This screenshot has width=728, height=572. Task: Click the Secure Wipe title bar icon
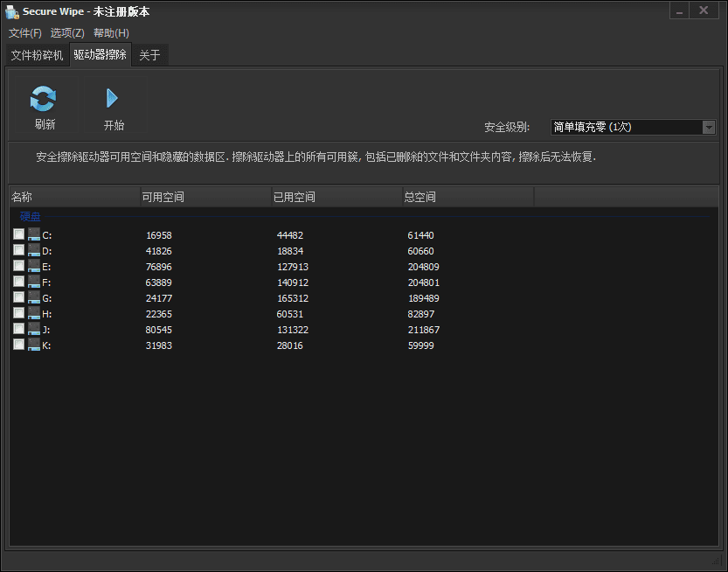(11, 11)
